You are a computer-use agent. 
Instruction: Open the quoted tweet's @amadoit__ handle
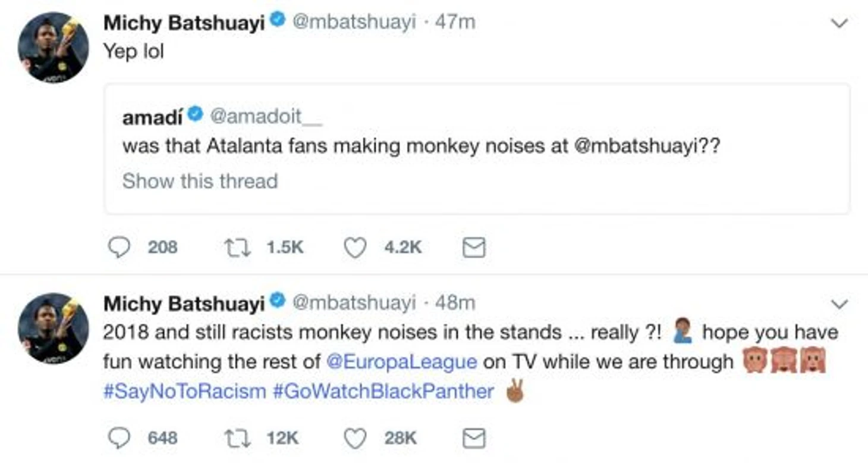coord(266,116)
